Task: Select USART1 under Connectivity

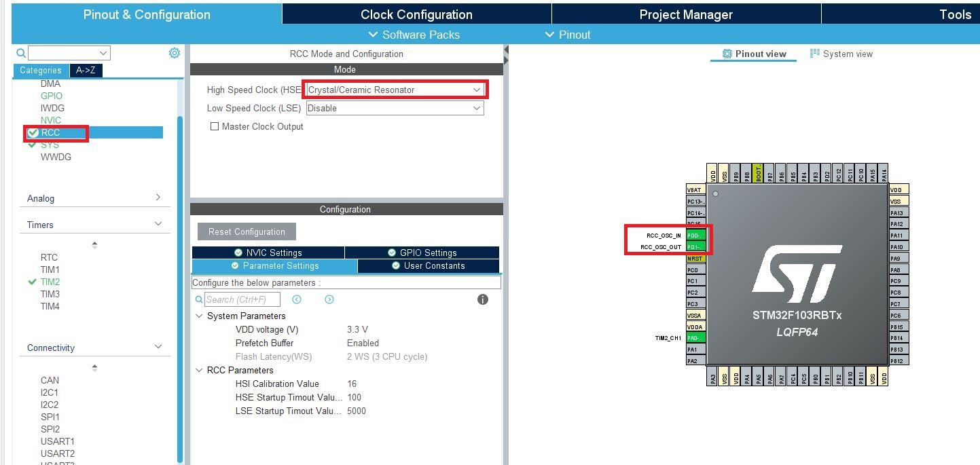Action: (x=57, y=441)
